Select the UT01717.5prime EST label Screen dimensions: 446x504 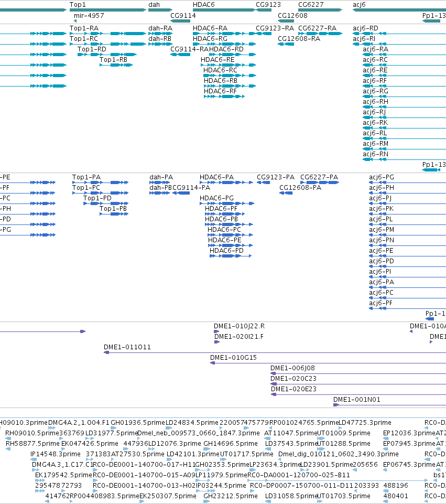click(x=247, y=454)
